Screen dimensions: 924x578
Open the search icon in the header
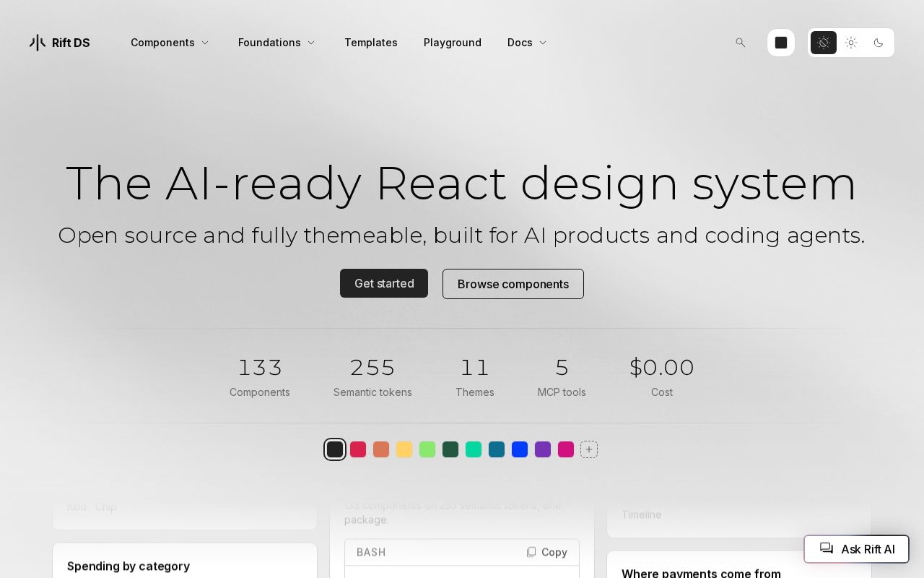pos(740,43)
